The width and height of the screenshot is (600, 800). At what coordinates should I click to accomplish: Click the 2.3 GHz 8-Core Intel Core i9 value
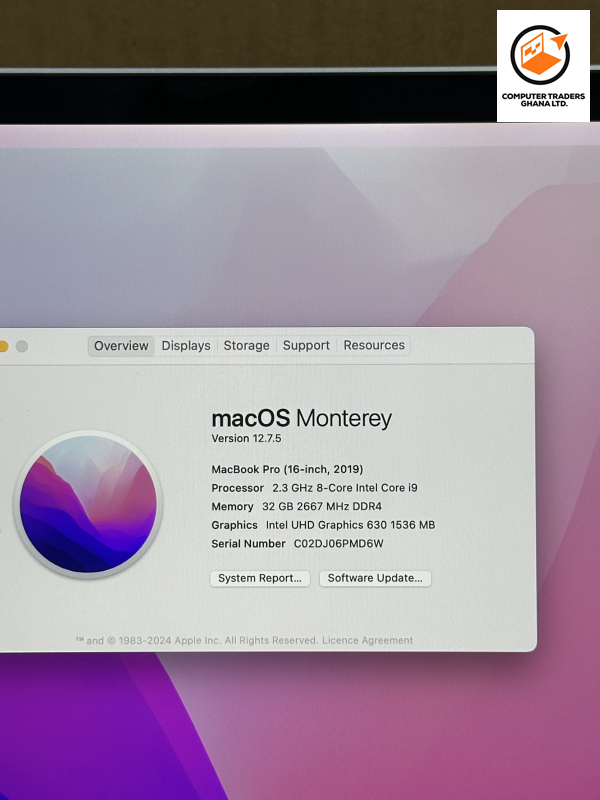(x=345, y=488)
